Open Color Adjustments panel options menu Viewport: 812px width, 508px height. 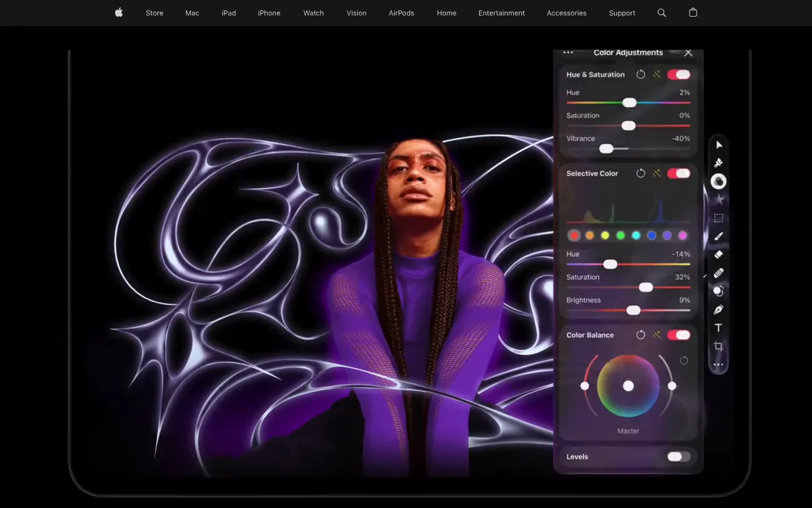pyautogui.click(x=568, y=52)
